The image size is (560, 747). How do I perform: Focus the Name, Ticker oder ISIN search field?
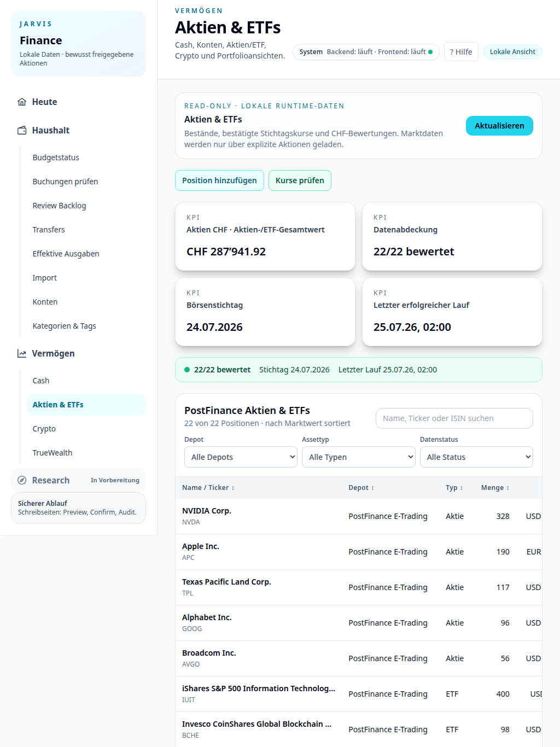(454, 418)
